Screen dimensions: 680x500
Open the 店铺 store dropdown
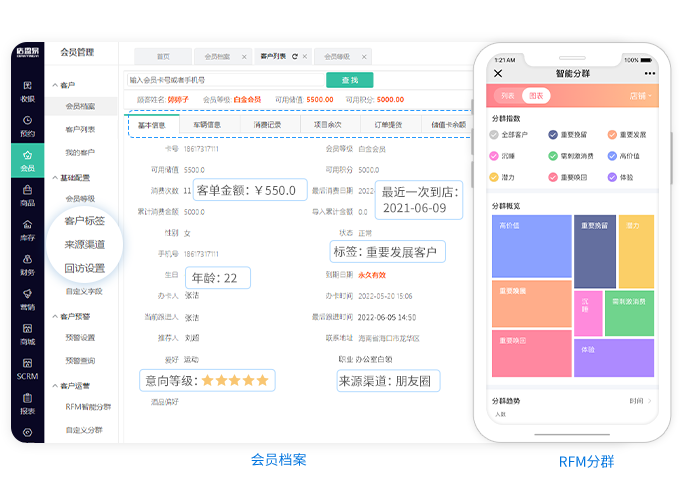(641, 96)
